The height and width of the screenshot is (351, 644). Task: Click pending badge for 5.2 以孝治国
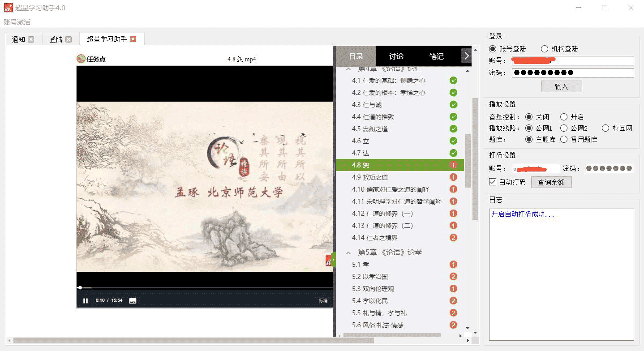tap(453, 277)
